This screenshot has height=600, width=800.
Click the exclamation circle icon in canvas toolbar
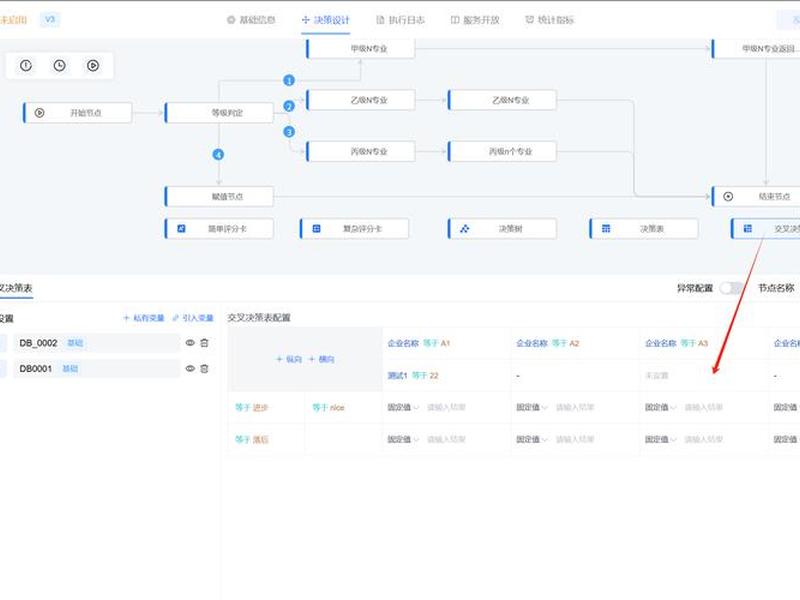tap(26, 65)
